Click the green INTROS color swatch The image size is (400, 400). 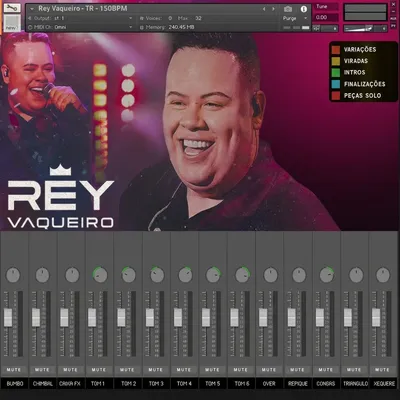336,72
